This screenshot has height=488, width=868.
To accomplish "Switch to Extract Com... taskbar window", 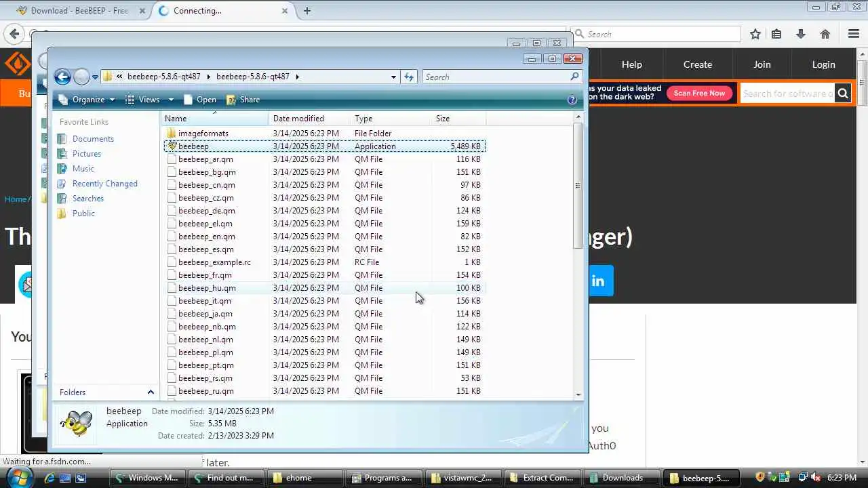I will pos(542,478).
